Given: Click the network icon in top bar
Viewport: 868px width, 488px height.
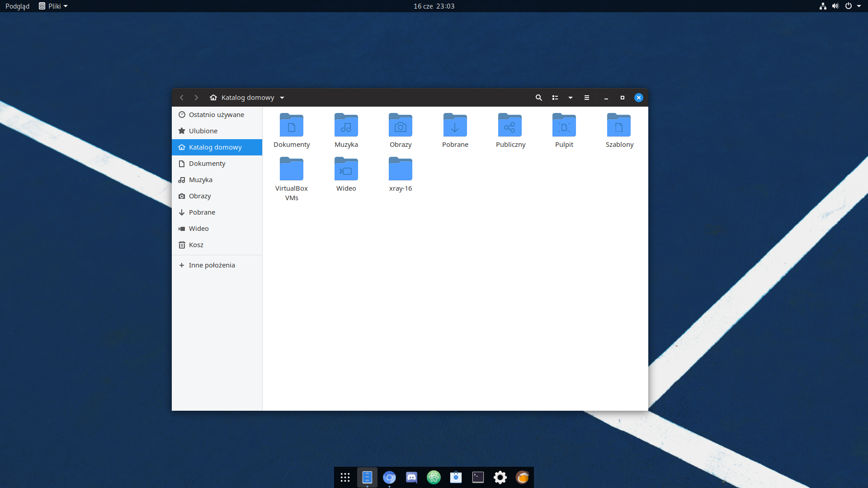Looking at the screenshot, I should 823,6.
